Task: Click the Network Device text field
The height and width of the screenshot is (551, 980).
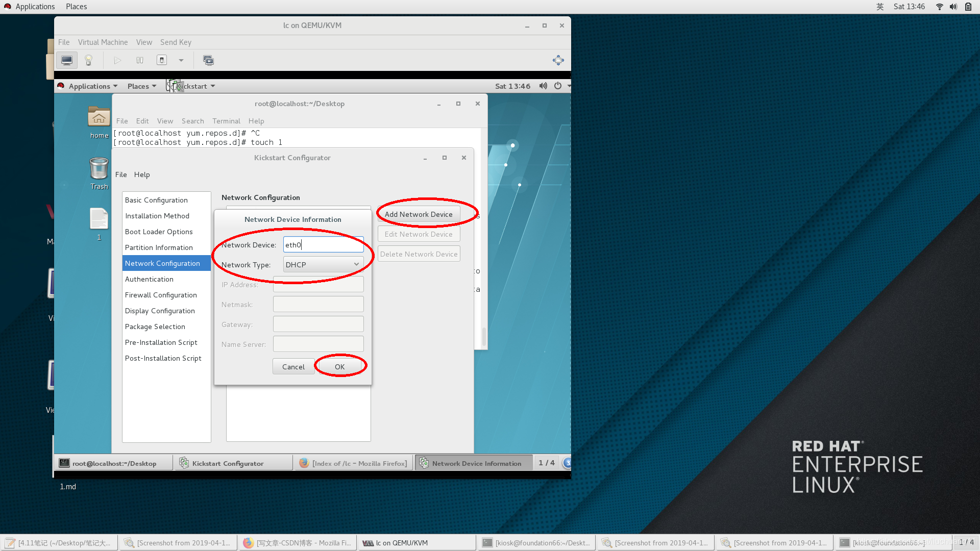Action: [323, 245]
